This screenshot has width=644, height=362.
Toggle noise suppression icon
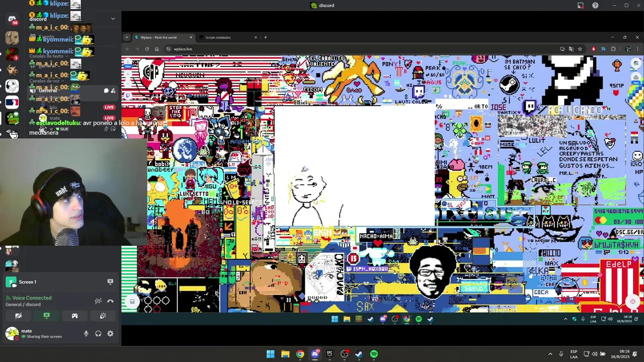pos(99,301)
